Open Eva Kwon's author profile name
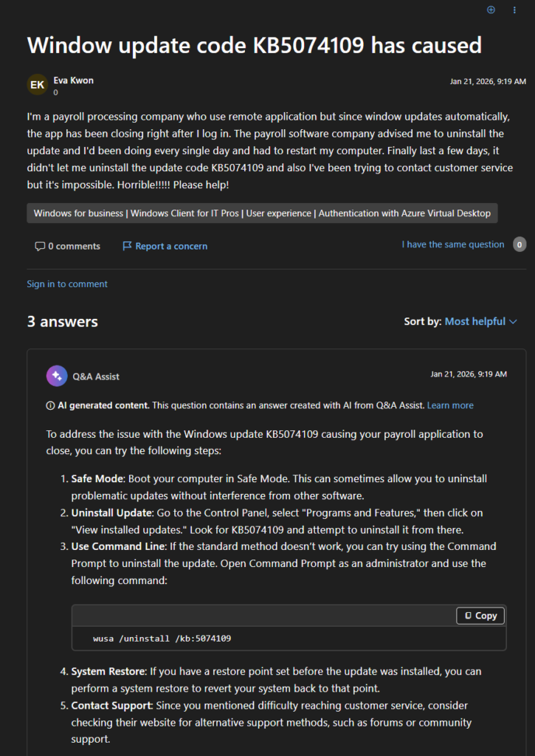535x756 pixels. click(x=74, y=80)
